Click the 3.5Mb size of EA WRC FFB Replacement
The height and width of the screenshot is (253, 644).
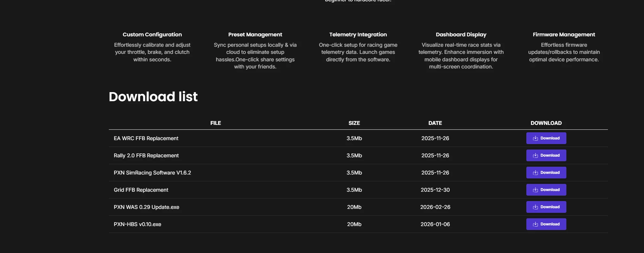pyautogui.click(x=354, y=138)
